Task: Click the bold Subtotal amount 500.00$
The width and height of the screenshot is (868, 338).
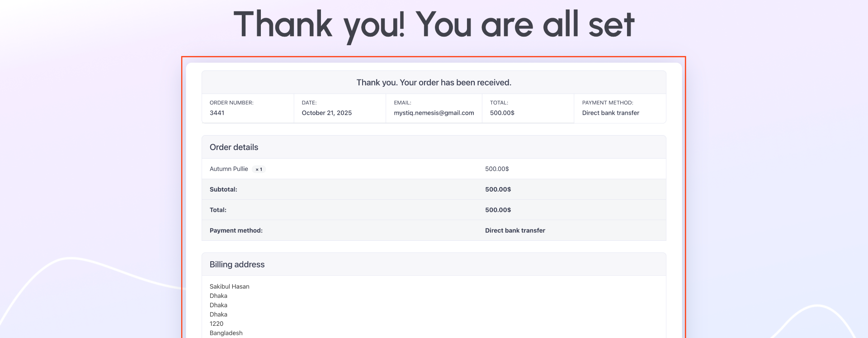Action: 498,189
